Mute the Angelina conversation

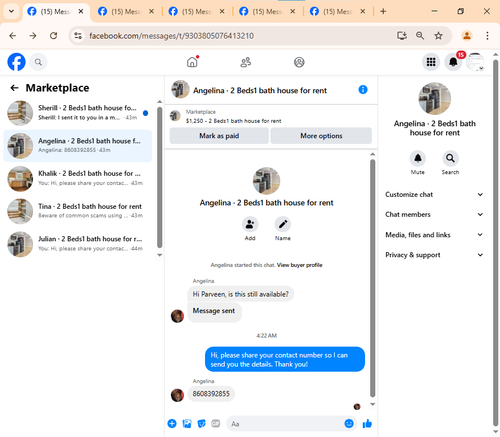pos(418,158)
